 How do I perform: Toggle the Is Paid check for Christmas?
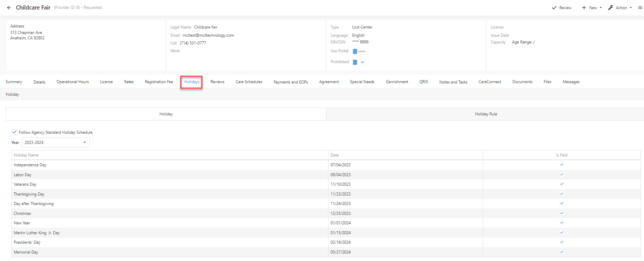562,213
